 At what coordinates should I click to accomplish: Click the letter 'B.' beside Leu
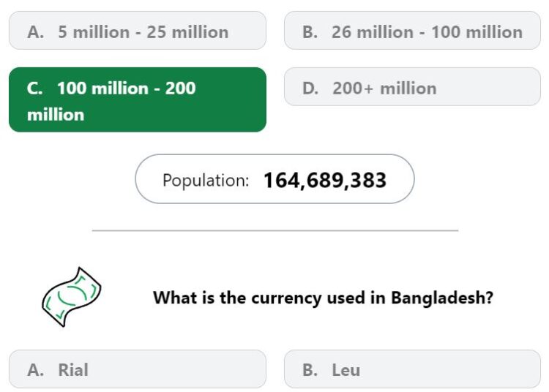(x=310, y=370)
